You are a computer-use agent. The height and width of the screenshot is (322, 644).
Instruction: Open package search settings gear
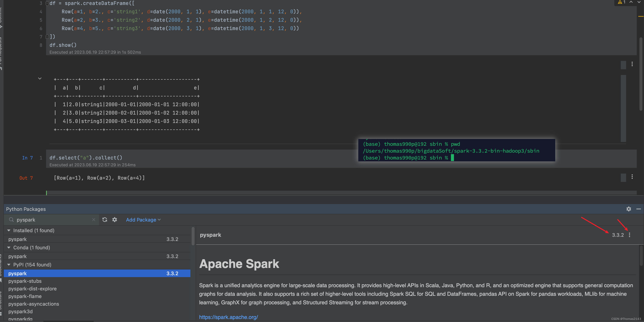(114, 220)
